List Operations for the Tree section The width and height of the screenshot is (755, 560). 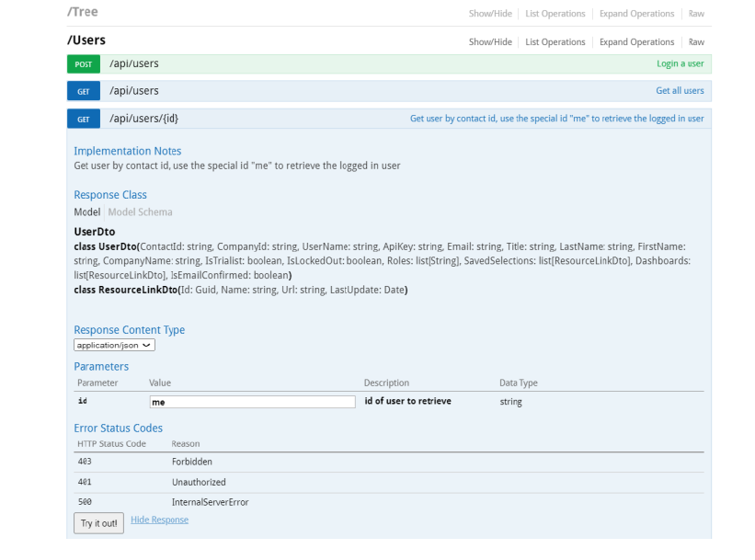555,14
